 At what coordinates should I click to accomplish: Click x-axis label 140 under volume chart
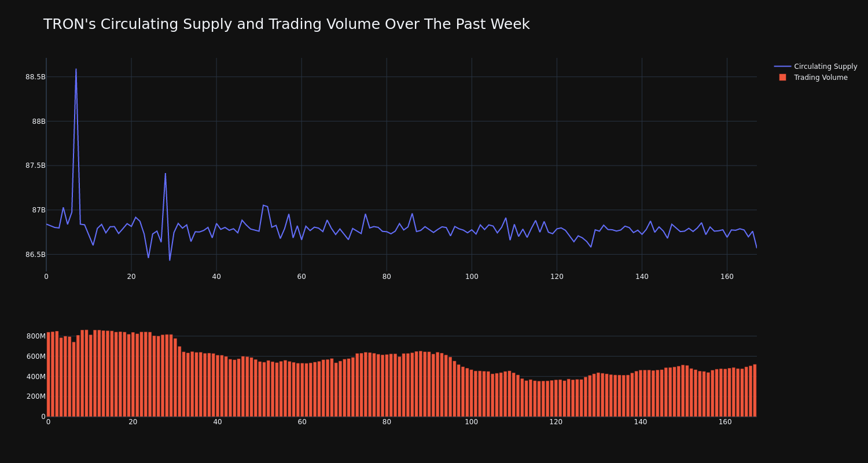(x=641, y=422)
